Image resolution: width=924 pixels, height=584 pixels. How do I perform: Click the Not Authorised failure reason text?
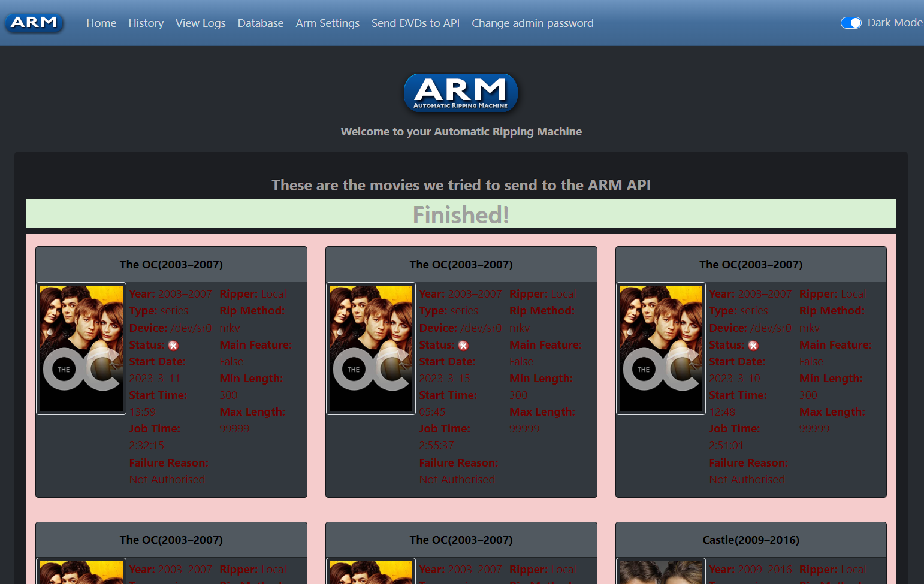pos(167,479)
